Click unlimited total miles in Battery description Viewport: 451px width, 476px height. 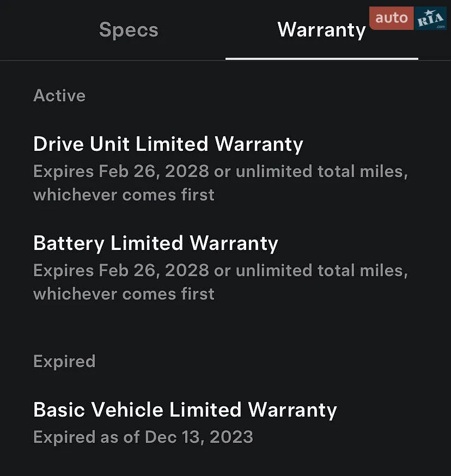tap(321, 271)
